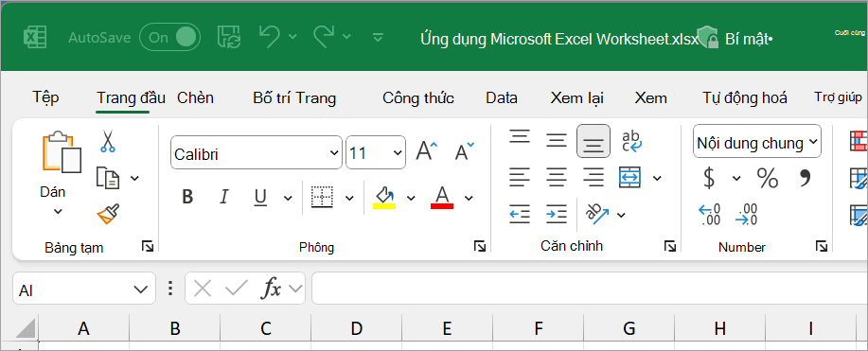The height and width of the screenshot is (351, 868).
Task: Toggle Bold formatting
Action: pyautogui.click(x=187, y=197)
